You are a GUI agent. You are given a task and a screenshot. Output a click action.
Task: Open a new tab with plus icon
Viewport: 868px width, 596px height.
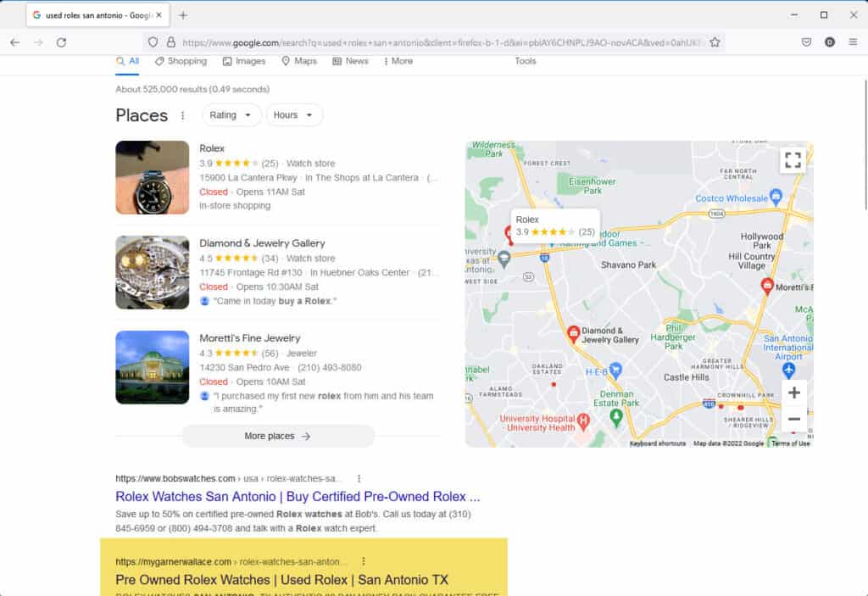[x=183, y=15]
